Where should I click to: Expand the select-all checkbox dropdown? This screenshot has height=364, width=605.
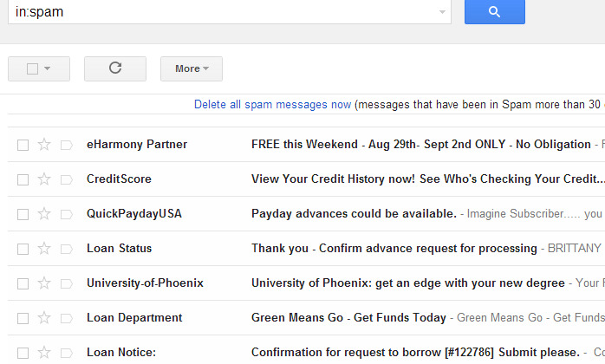(x=47, y=68)
